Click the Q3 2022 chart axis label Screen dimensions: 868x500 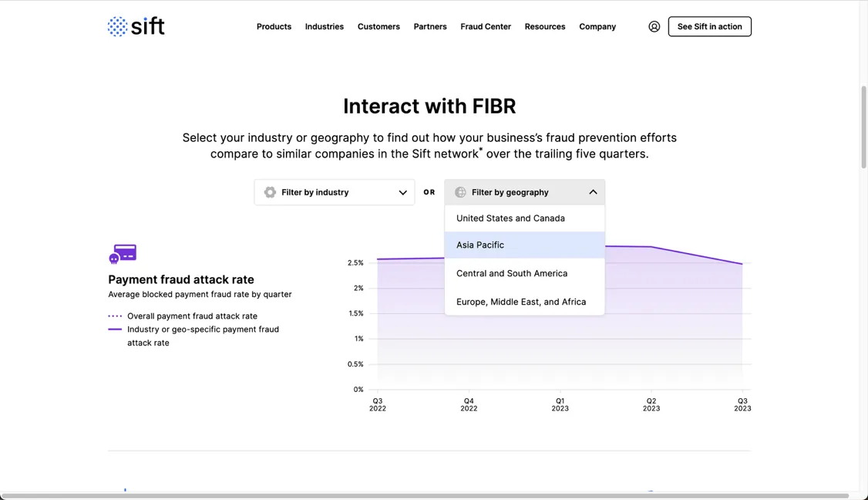coord(378,404)
